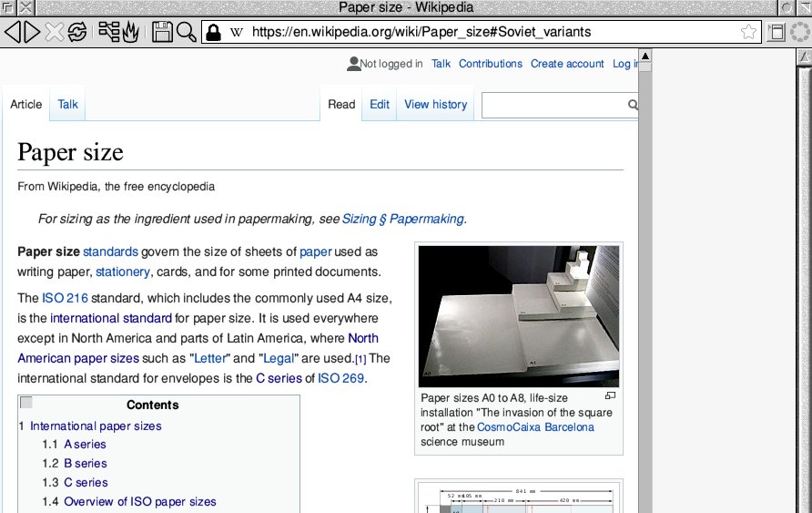Click the Not logged in user icon
The height and width of the screenshot is (513, 812).
click(354, 64)
